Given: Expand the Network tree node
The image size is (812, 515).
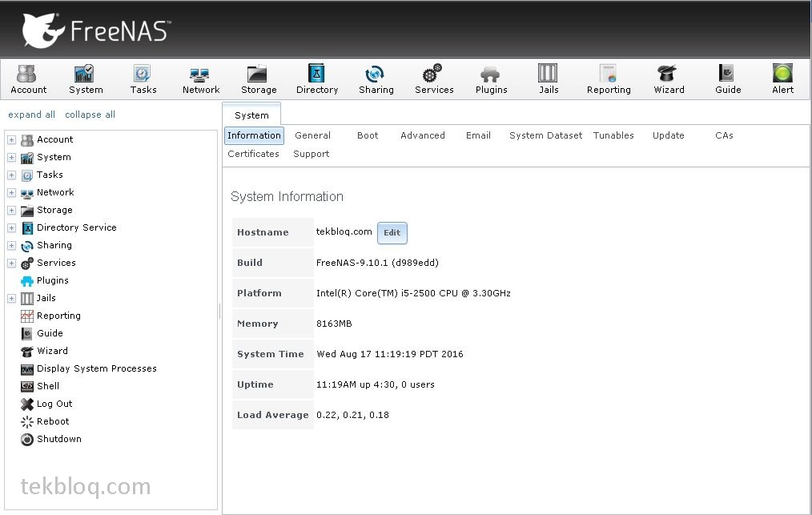Looking at the screenshot, I should coord(11,193).
